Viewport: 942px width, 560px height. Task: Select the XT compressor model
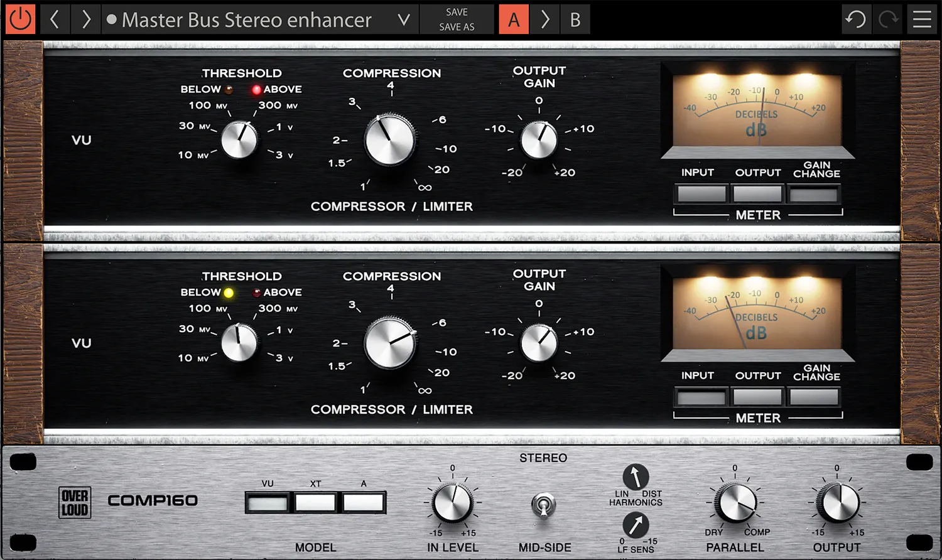click(x=315, y=501)
